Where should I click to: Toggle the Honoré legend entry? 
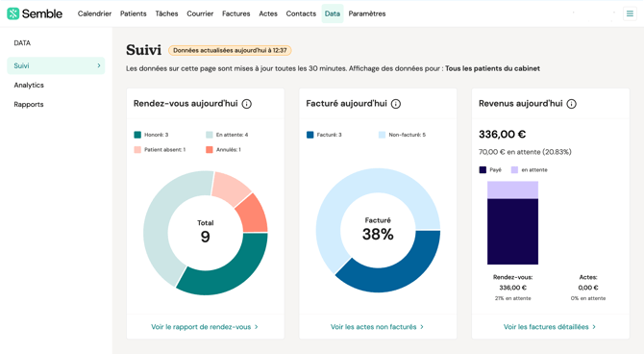tap(151, 135)
